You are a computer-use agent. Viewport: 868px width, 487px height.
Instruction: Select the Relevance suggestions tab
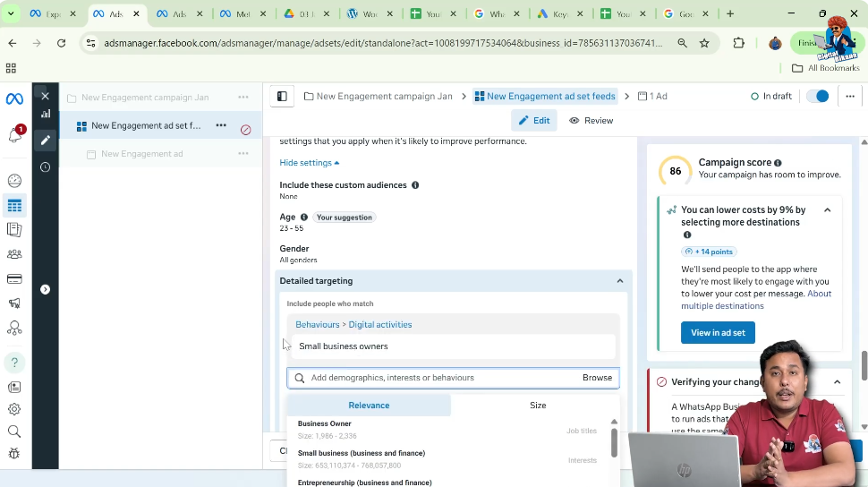click(x=369, y=405)
